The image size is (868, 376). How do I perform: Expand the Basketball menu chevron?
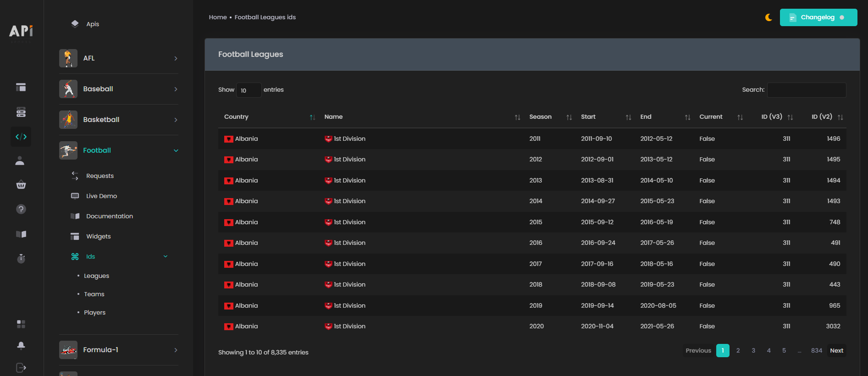[176, 120]
